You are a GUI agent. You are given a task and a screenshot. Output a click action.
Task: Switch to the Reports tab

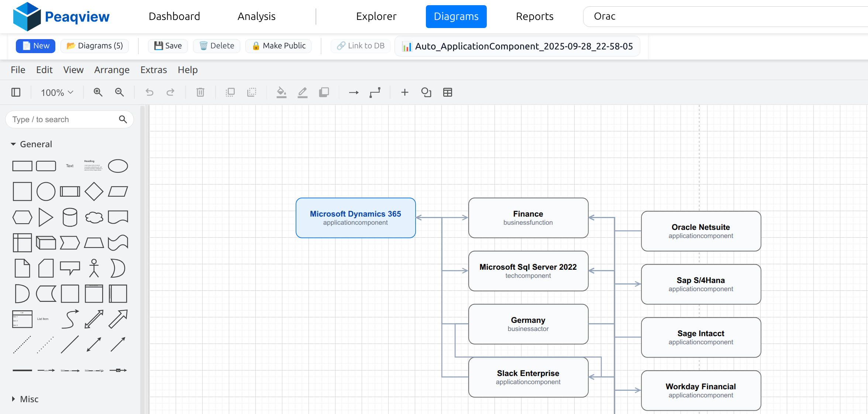[x=534, y=16]
